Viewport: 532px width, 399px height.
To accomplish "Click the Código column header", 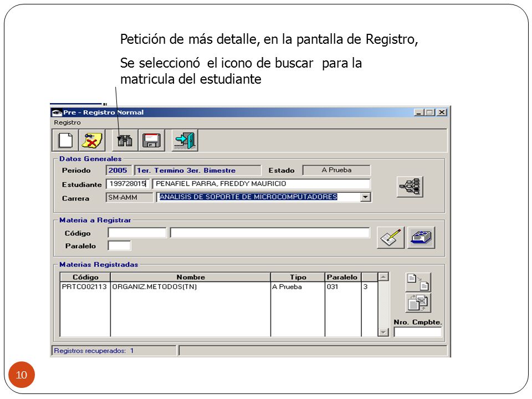I will pyautogui.click(x=85, y=277).
